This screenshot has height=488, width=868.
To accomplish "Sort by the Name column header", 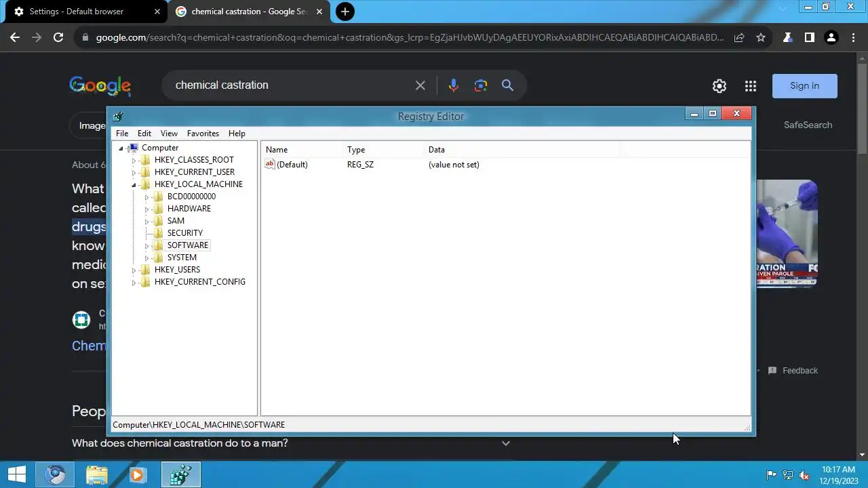I will (x=302, y=150).
